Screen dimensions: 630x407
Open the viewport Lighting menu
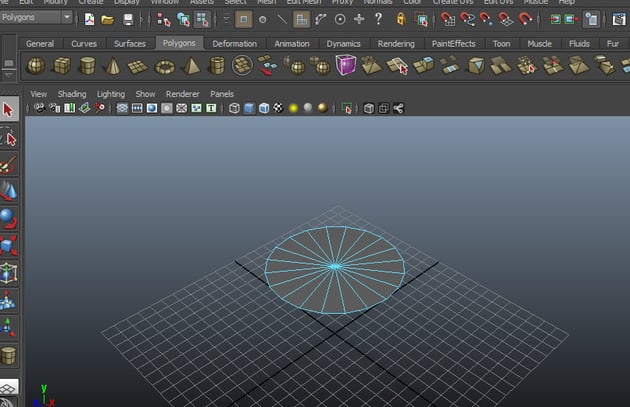click(x=111, y=94)
